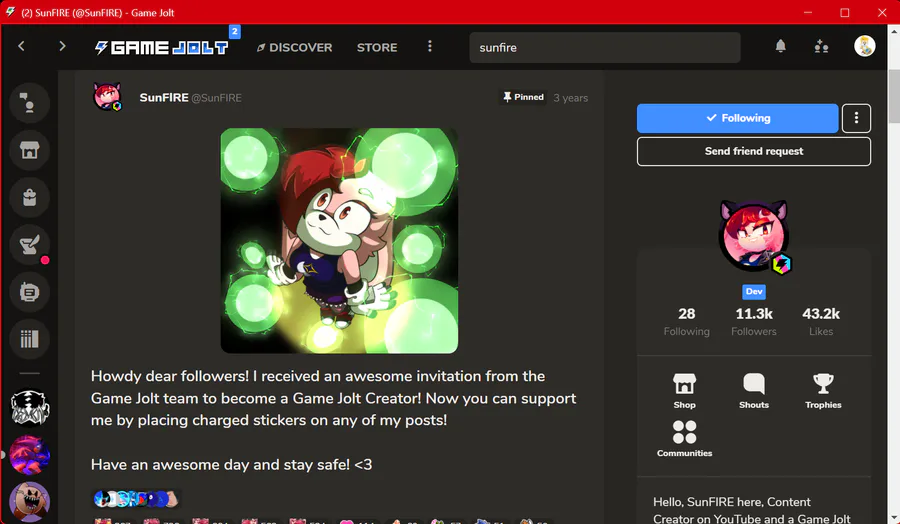This screenshot has height=524, width=900.
Task: Open the notifications bell
Action: pos(781,46)
